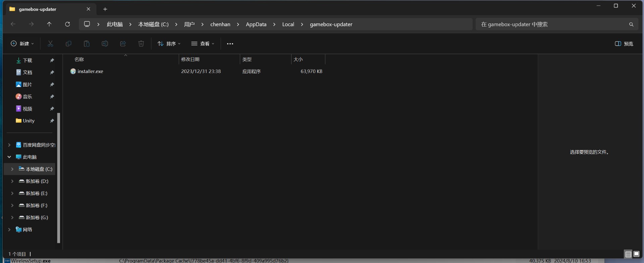Viewport: 644px width, 263px height.
Task: Expand 新加卷 (G:) tree node
Action: (x=12, y=217)
